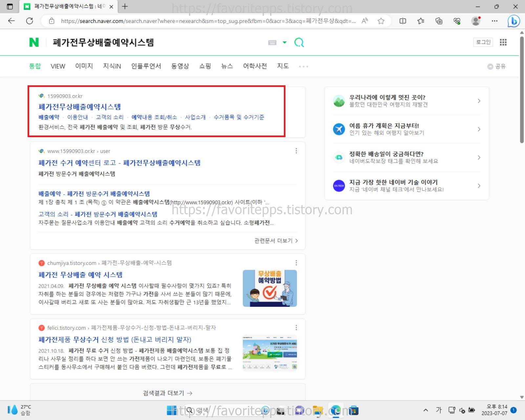This screenshot has width=525, height=420.
Task: Click the 공유 share button
Action: point(496,66)
